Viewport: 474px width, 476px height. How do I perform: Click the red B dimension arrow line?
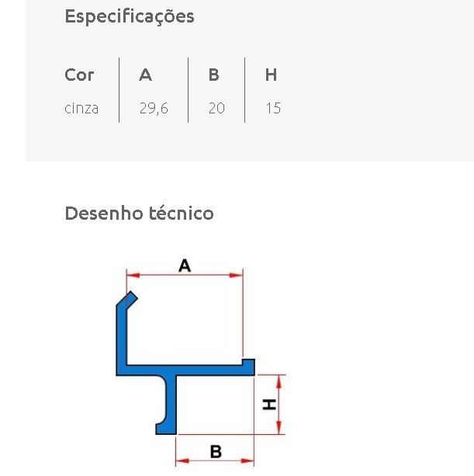(215, 461)
